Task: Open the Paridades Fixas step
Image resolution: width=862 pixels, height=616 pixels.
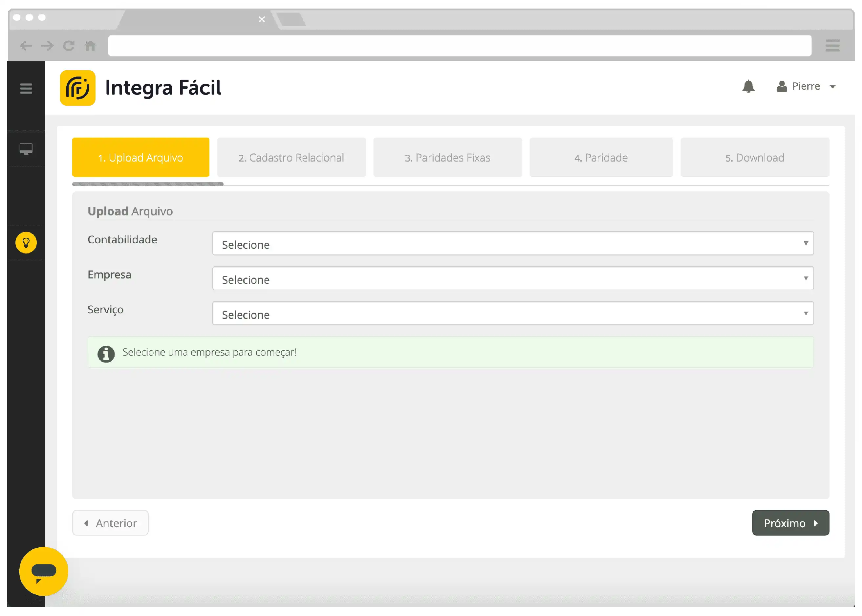Action: 447,157
